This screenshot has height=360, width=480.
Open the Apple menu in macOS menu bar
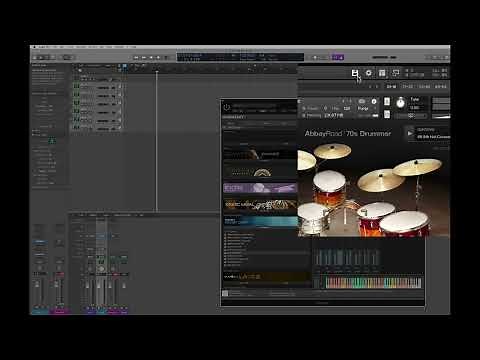click(34, 47)
